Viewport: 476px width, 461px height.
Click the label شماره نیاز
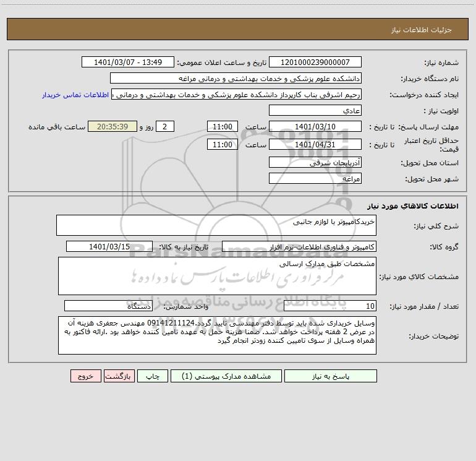[x=441, y=63]
